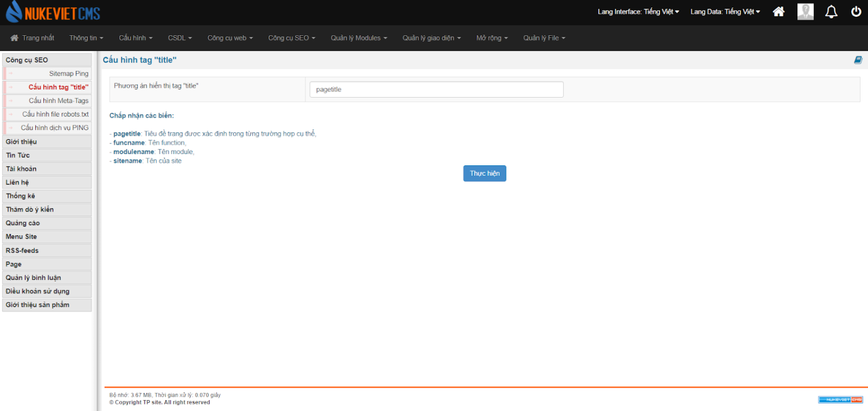Expand the Công cụ web menu
This screenshot has width=868, height=411.
pyautogui.click(x=230, y=38)
